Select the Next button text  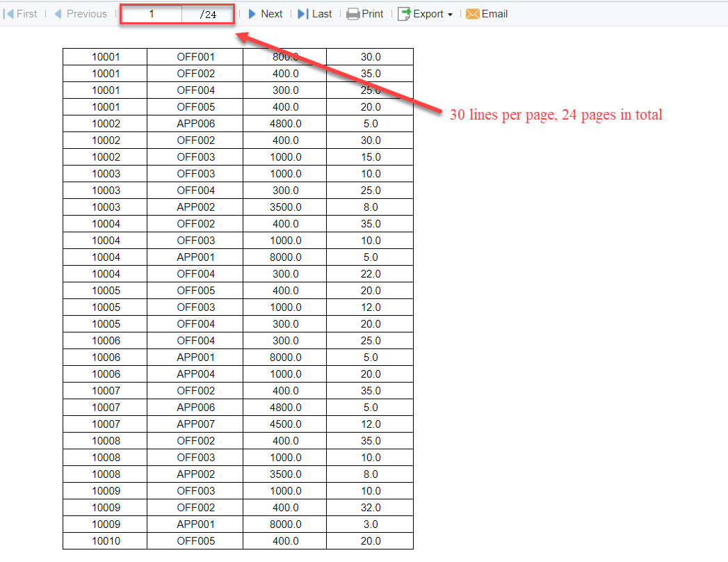tap(272, 13)
